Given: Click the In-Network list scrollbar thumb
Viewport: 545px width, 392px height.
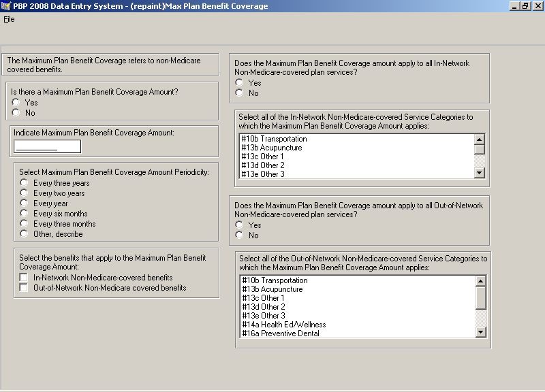Looking at the screenshot, I should coord(480,149).
